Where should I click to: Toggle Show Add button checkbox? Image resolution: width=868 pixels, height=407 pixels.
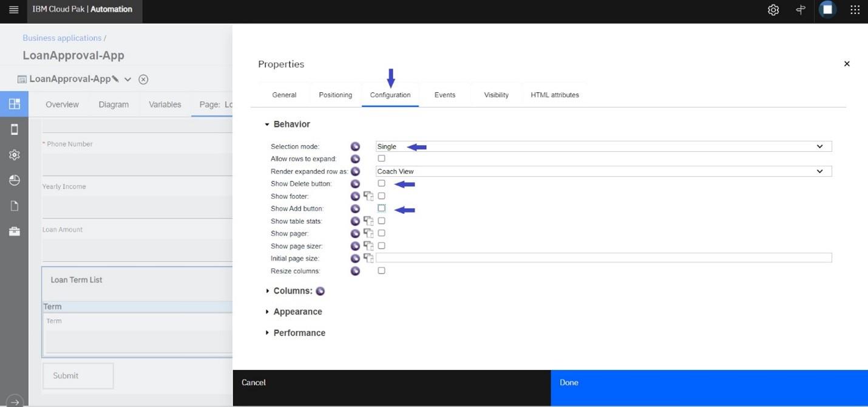pos(381,208)
